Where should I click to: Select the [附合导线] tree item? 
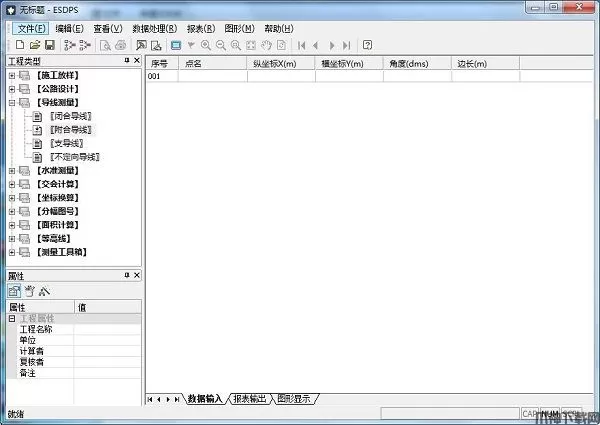(71, 130)
